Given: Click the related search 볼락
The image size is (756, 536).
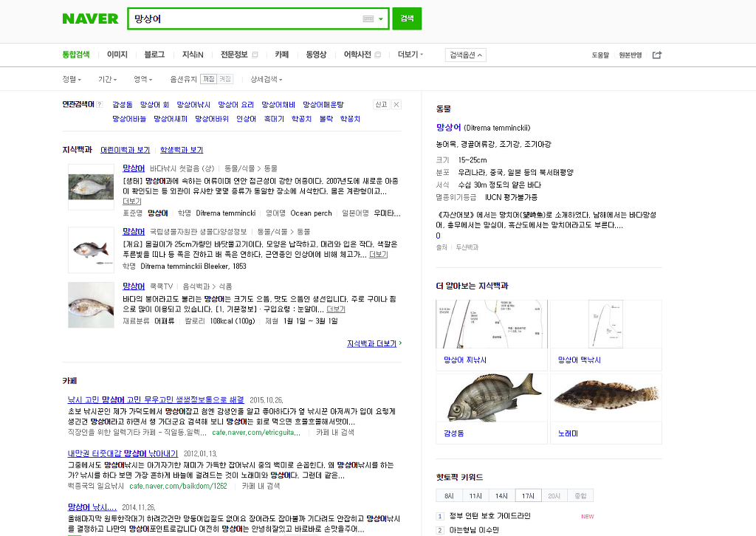Looking at the screenshot, I should pyautogui.click(x=326, y=119).
